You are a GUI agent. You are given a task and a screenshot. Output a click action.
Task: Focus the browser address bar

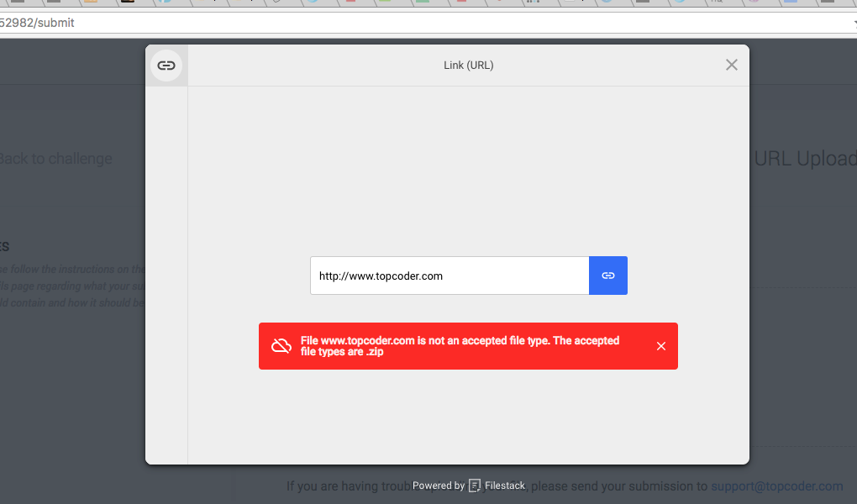[336, 23]
